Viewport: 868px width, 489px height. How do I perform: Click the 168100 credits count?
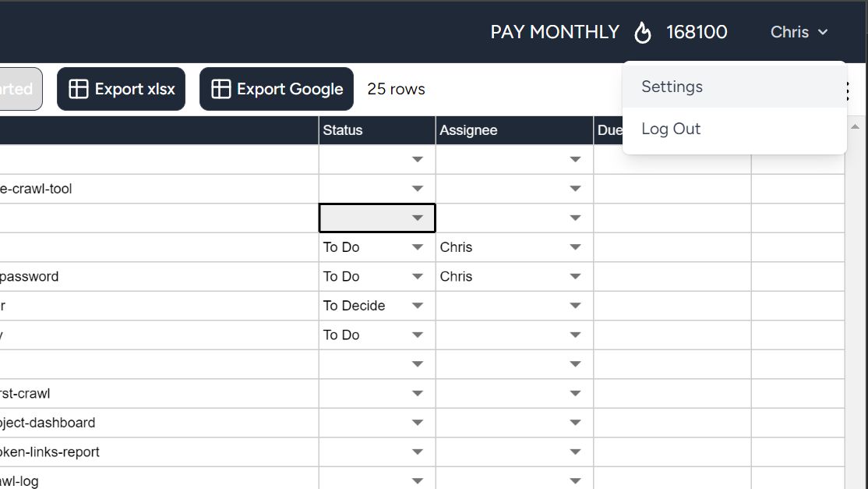point(697,32)
